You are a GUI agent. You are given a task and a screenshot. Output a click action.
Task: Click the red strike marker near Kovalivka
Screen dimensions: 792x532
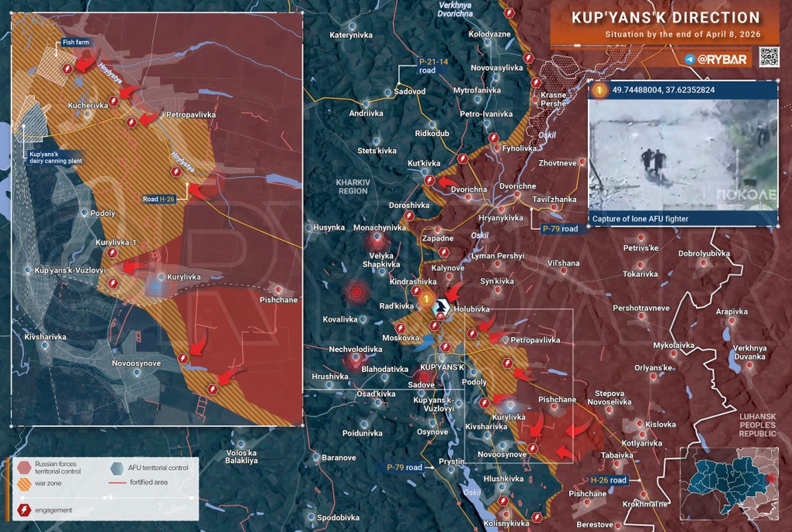click(356, 292)
